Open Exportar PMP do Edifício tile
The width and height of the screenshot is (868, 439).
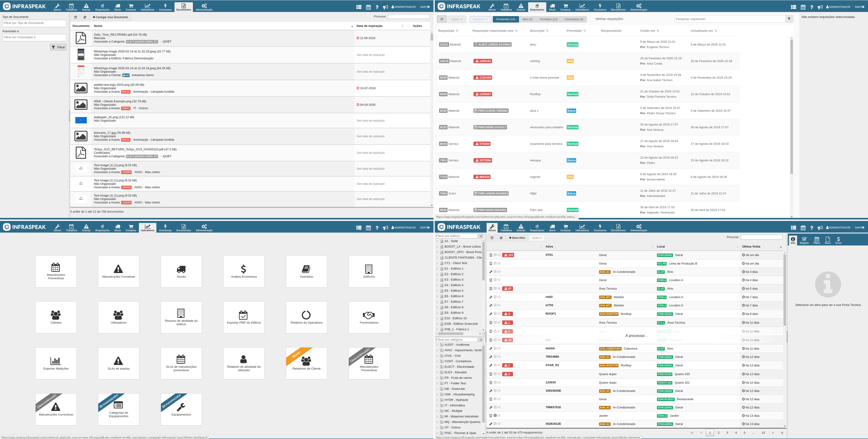[x=244, y=317]
